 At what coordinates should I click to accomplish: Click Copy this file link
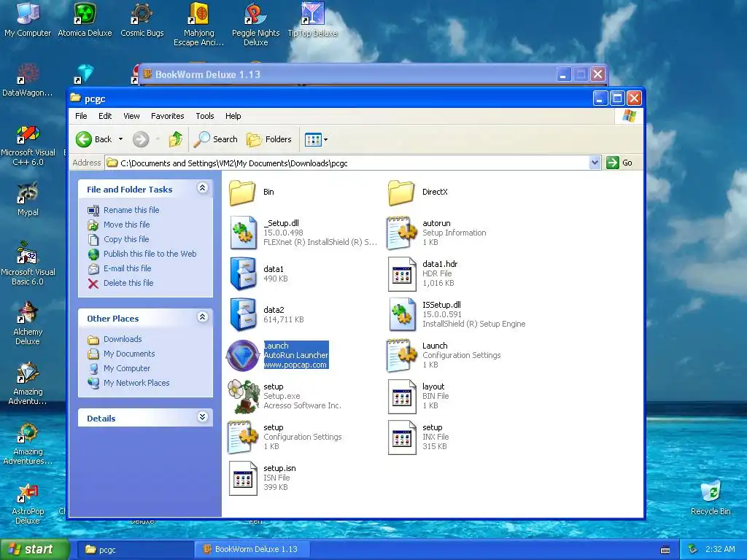(126, 239)
